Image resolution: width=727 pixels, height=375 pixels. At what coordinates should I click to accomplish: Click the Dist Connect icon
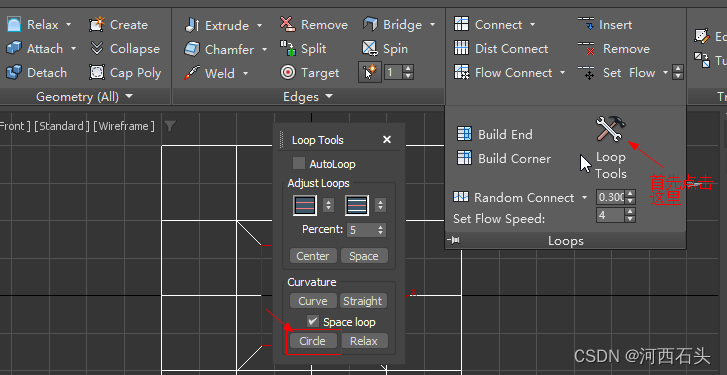pos(461,48)
